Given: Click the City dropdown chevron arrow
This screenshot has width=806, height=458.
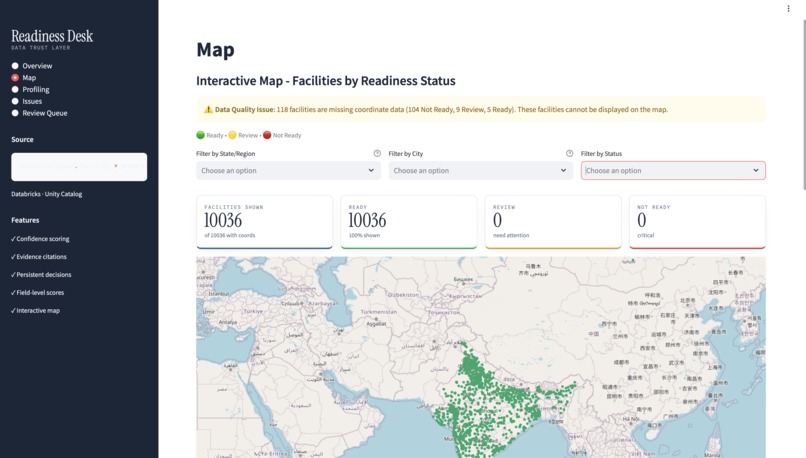Looking at the screenshot, I should (x=563, y=171).
